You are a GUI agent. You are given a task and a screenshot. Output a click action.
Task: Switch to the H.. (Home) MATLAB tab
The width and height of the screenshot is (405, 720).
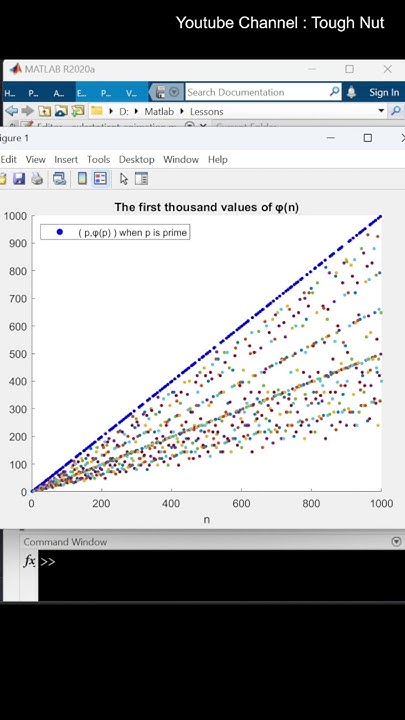click(x=10, y=93)
